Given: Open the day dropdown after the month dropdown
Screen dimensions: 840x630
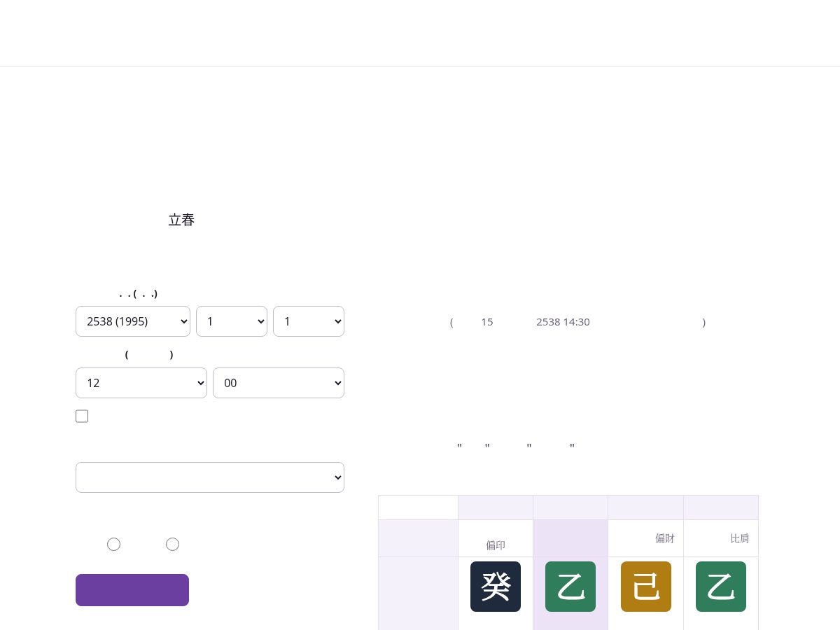Looking at the screenshot, I should (309, 321).
